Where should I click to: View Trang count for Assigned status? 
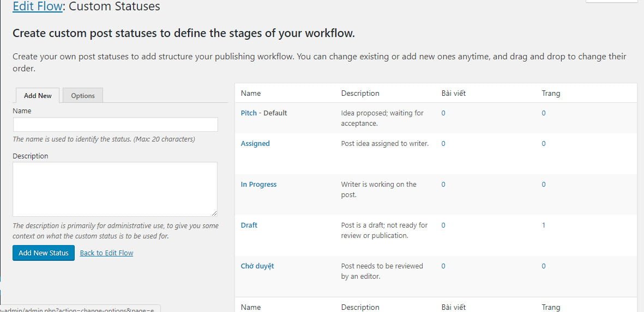click(x=544, y=144)
